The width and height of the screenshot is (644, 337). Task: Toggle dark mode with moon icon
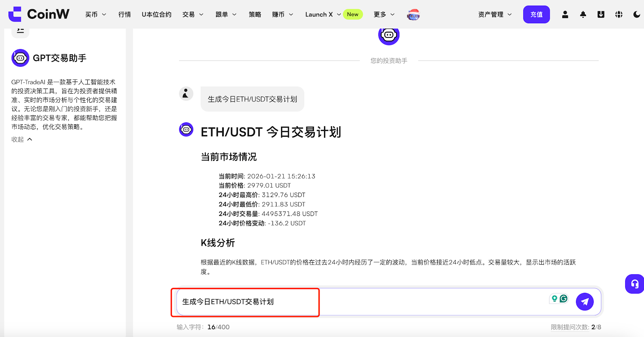point(637,14)
